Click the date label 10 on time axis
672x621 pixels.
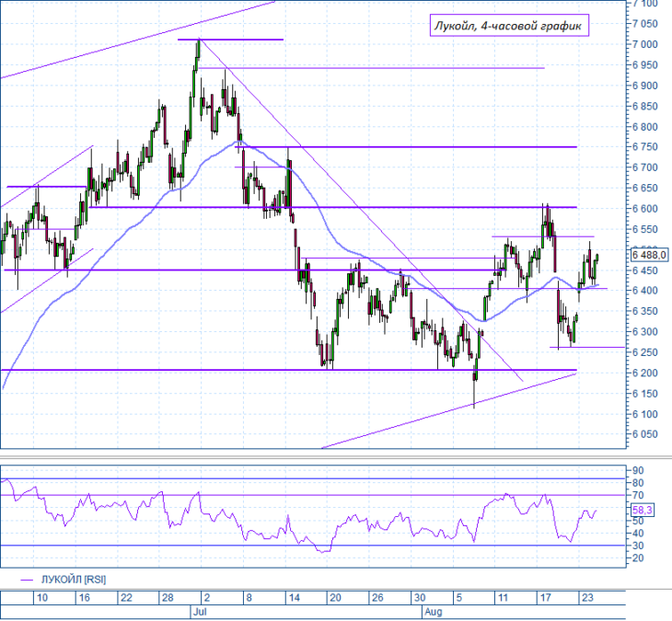tap(42, 598)
